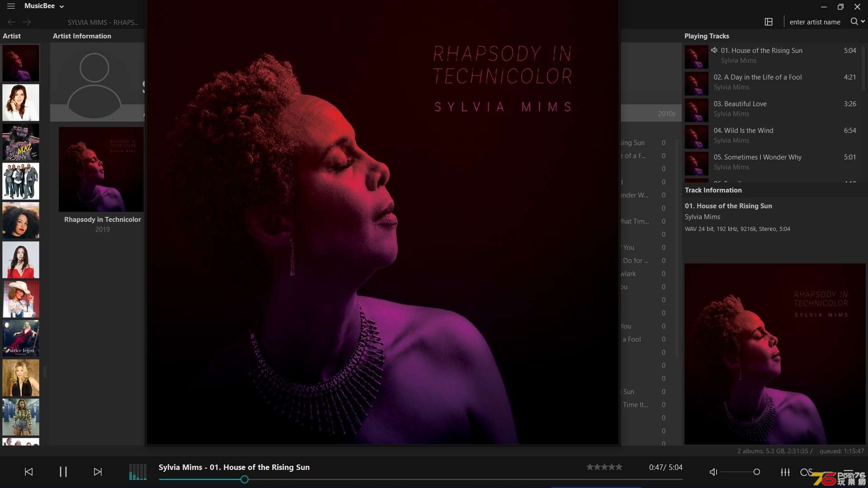This screenshot has width=868, height=488.
Task: Select the blonde woman in black thumbnail
Action: (21, 378)
